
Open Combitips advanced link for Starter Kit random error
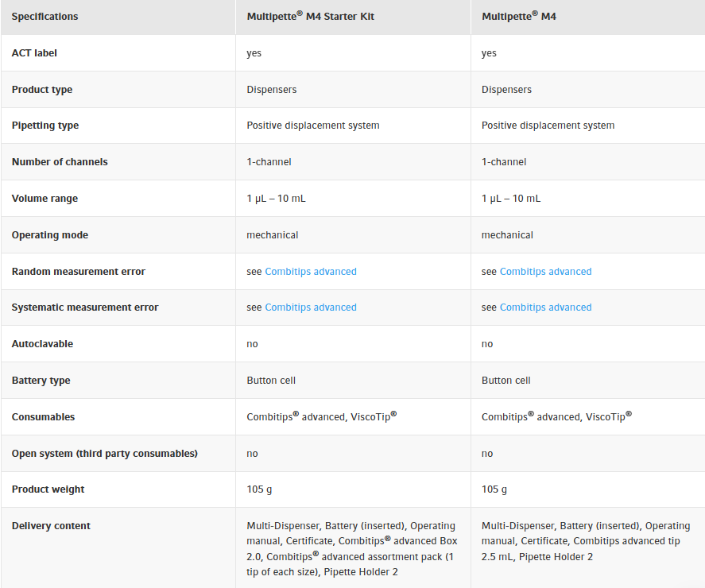pyautogui.click(x=310, y=272)
